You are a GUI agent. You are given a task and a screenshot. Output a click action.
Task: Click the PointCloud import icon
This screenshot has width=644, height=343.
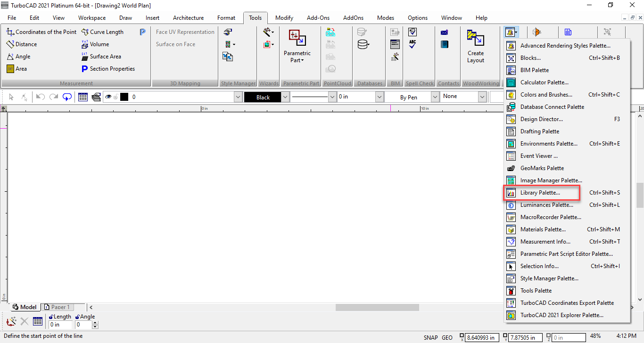(x=330, y=32)
